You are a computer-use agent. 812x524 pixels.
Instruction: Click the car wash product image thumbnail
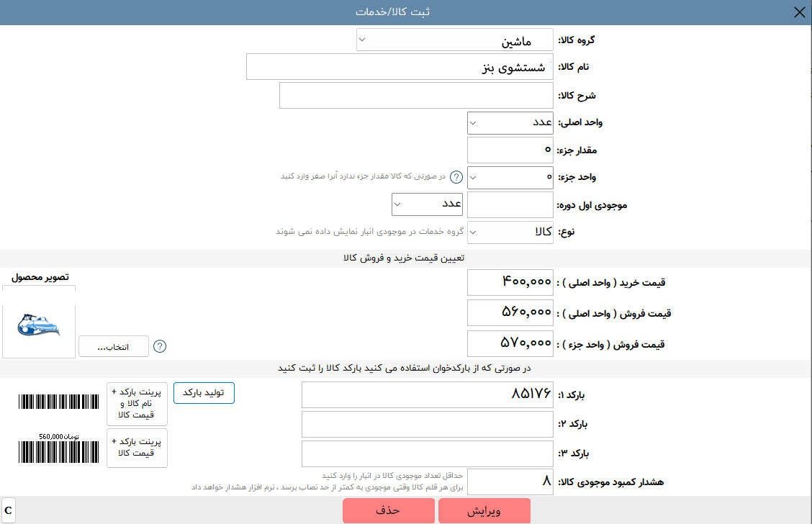(x=39, y=325)
